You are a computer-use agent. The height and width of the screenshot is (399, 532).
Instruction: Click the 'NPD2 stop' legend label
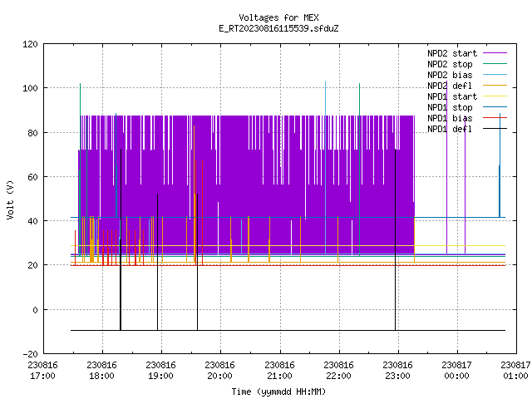(x=450, y=64)
